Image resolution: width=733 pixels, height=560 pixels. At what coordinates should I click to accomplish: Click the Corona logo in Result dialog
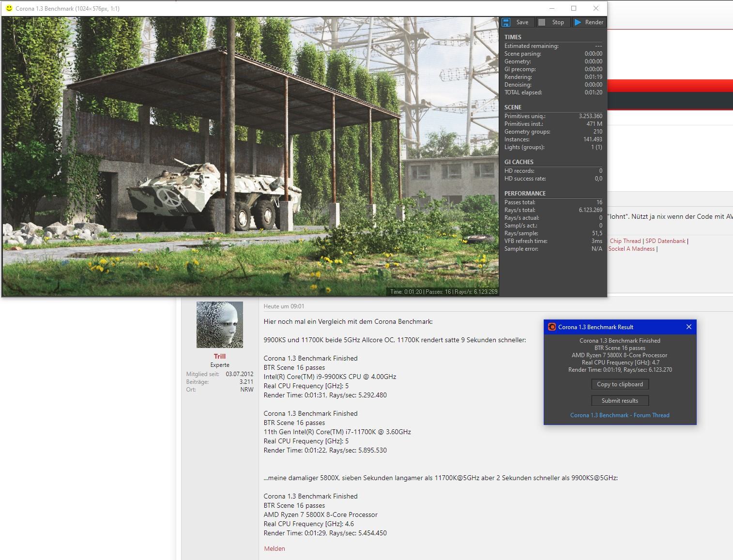click(x=552, y=327)
